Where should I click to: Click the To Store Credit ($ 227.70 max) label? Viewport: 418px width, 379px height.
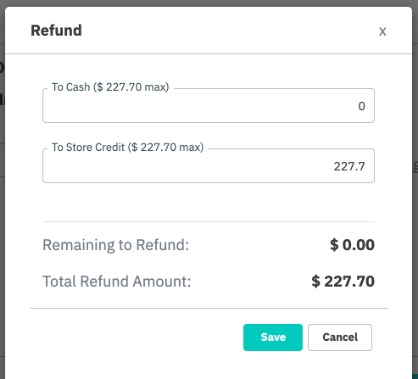(x=128, y=147)
